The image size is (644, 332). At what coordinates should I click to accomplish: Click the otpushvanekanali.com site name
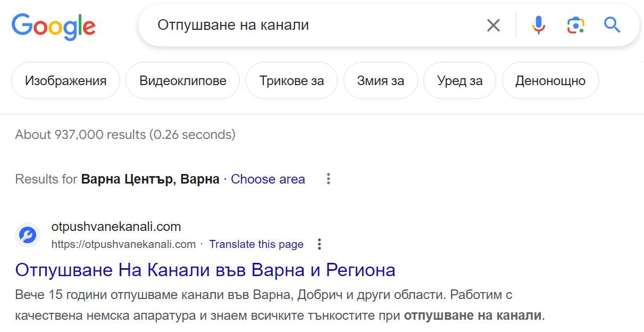(116, 227)
